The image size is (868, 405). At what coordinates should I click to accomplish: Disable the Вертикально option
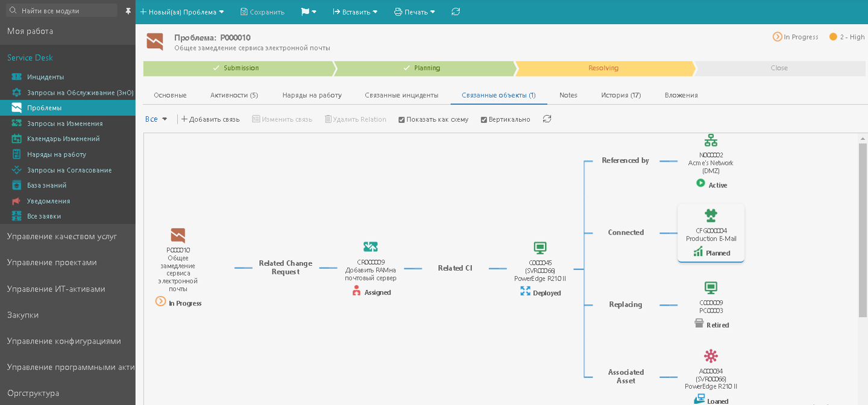(483, 119)
